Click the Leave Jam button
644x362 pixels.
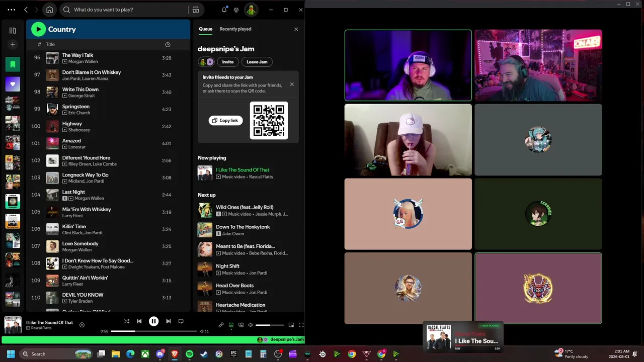tap(257, 62)
